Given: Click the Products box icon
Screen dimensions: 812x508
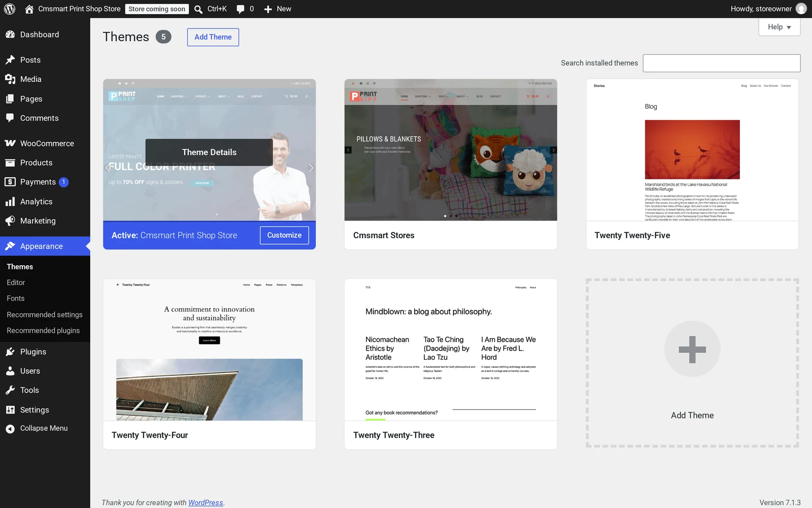Looking at the screenshot, I should coord(10,163).
